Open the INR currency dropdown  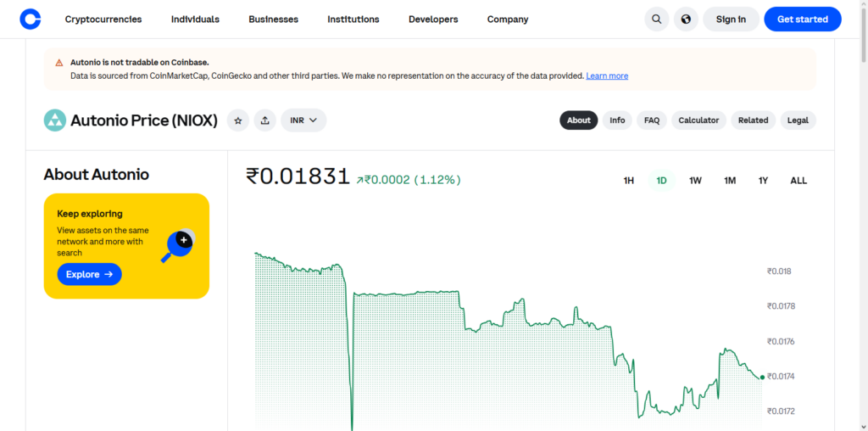303,120
